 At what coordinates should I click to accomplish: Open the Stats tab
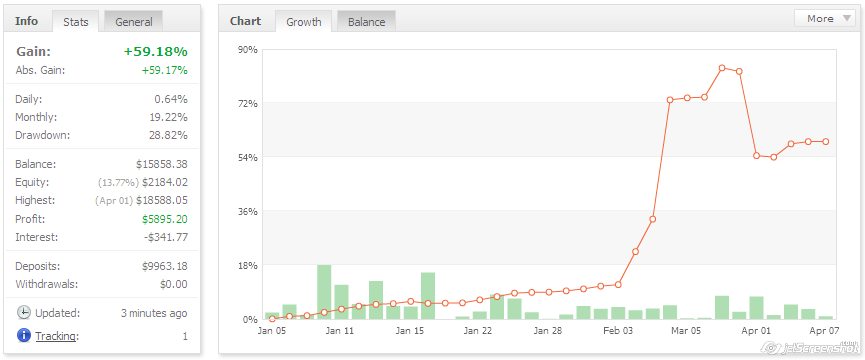click(x=76, y=22)
